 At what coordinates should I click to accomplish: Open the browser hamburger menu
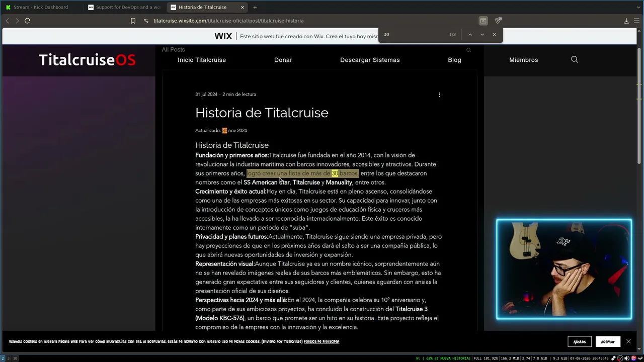click(x=636, y=21)
